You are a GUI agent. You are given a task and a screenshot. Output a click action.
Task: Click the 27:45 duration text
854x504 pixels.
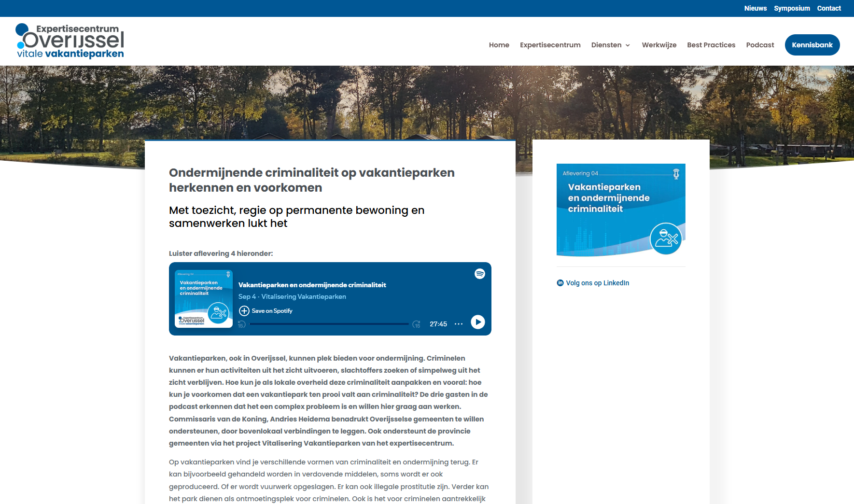click(438, 324)
